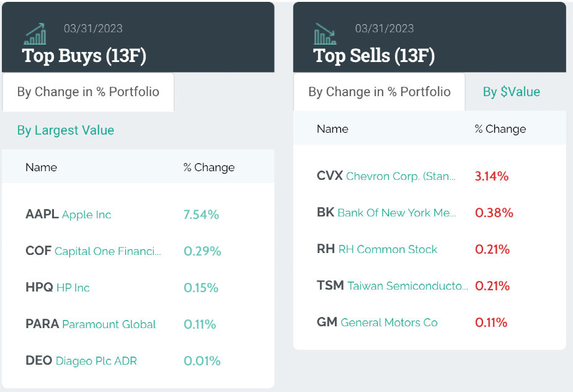Switch Top Buys to By Largest Value
This screenshot has height=392, width=573.
tap(66, 130)
